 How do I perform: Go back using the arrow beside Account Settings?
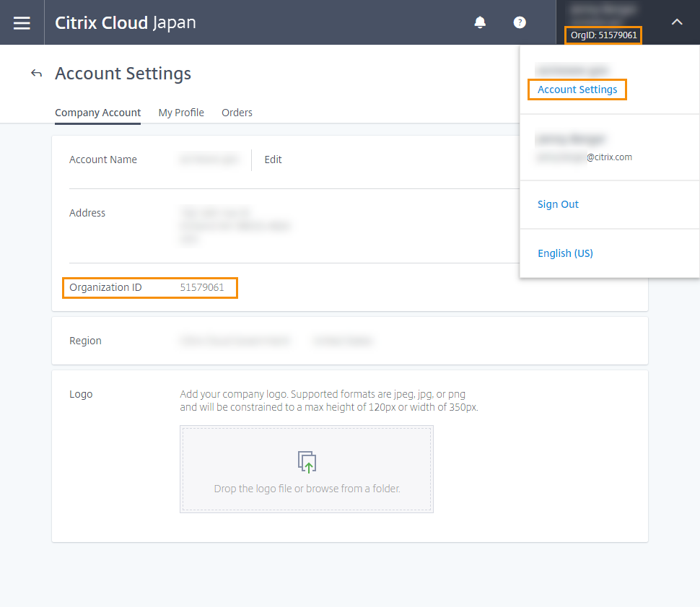tap(36, 74)
